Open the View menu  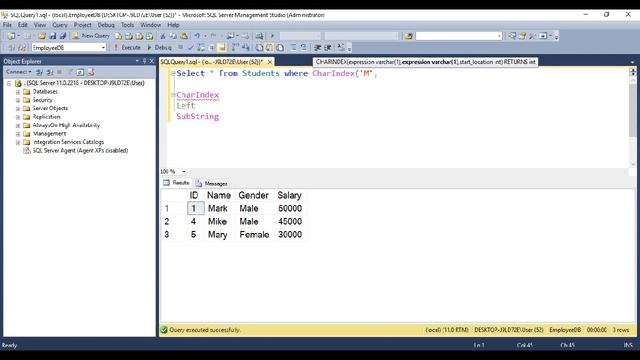click(x=40, y=25)
